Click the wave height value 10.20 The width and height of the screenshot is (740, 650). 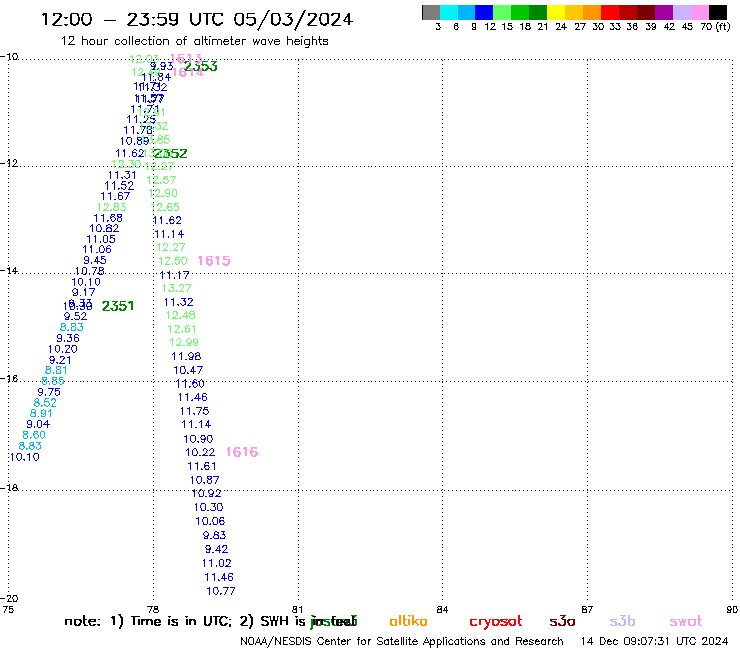tap(63, 349)
